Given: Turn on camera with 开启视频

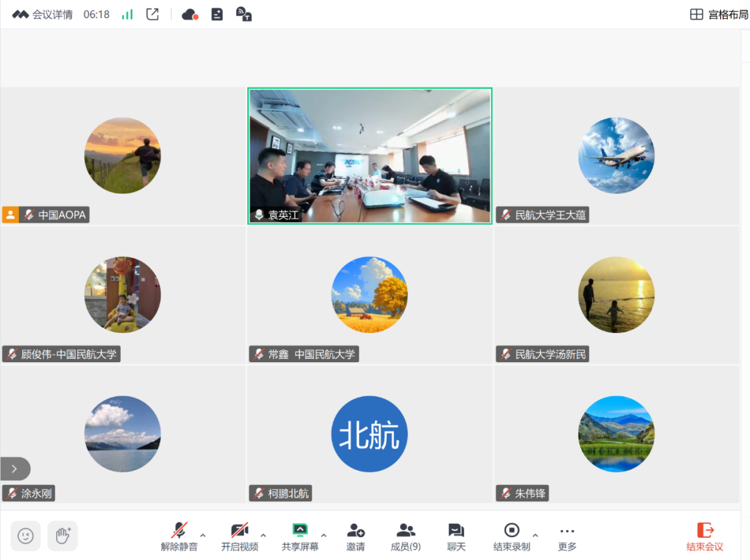Looking at the screenshot, I should [x=240, y=536].
